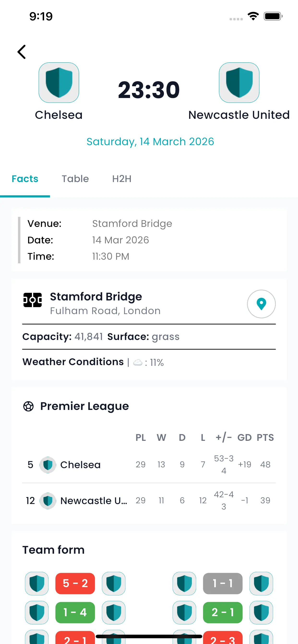Switch to the H2H tab
Viewport: 298px width, 644px height.
122,179
